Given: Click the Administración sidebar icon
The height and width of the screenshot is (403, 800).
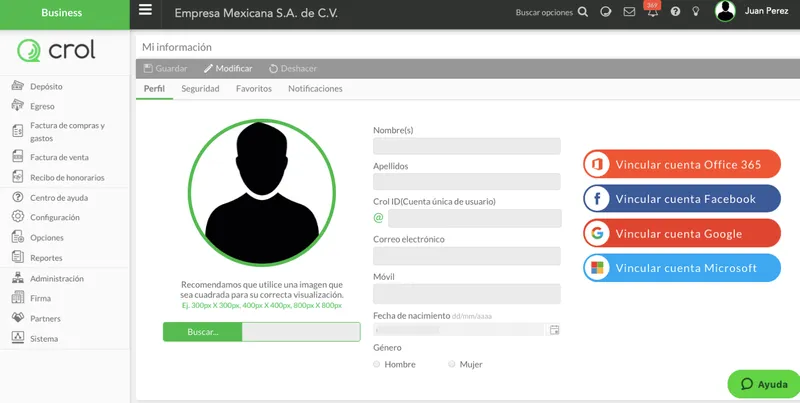Looking at the screenshot, I should coord(18,278).
